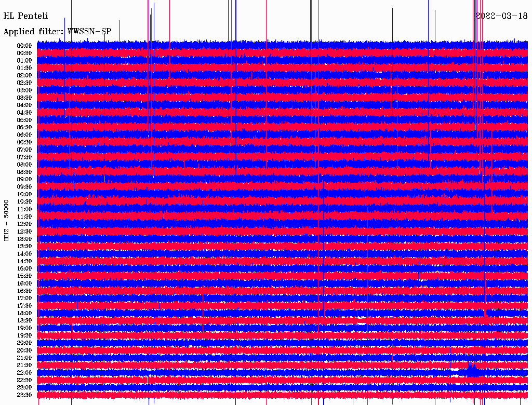This screenshot has height=405, width=532.
Task: Select the 23:00 time row label
Action: click(x=24, y=388)
